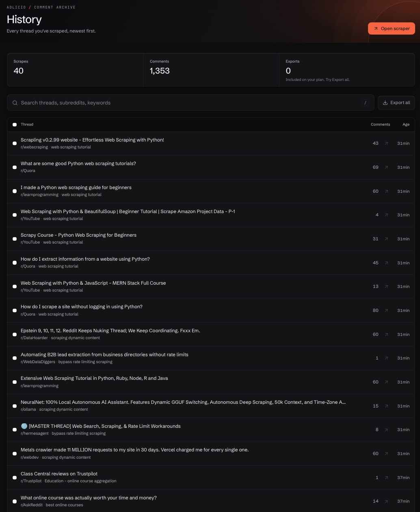
Task: Click the slash shortcut hint in search
Action: pos(365,103)
